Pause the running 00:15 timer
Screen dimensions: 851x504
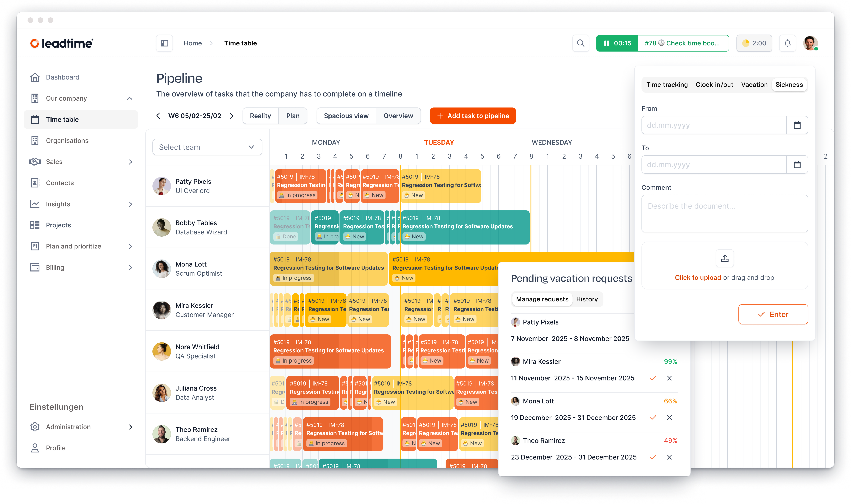(x=607, y=43)
